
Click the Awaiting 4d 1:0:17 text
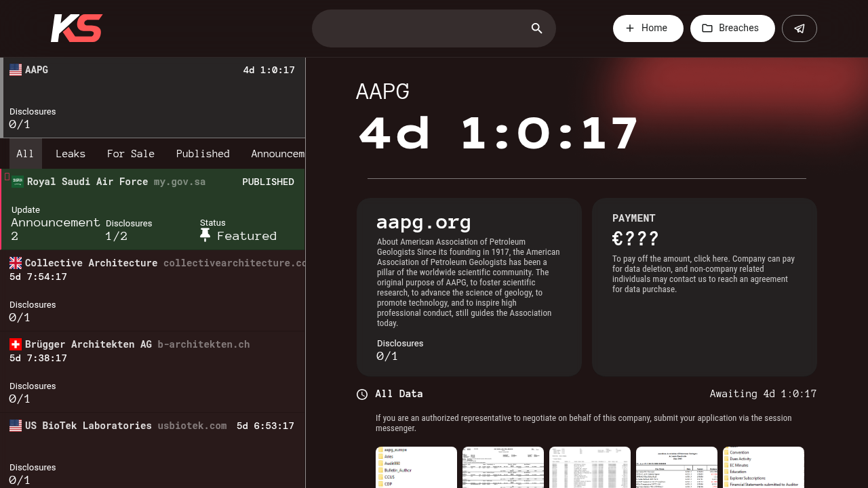[x=763, y=394]
